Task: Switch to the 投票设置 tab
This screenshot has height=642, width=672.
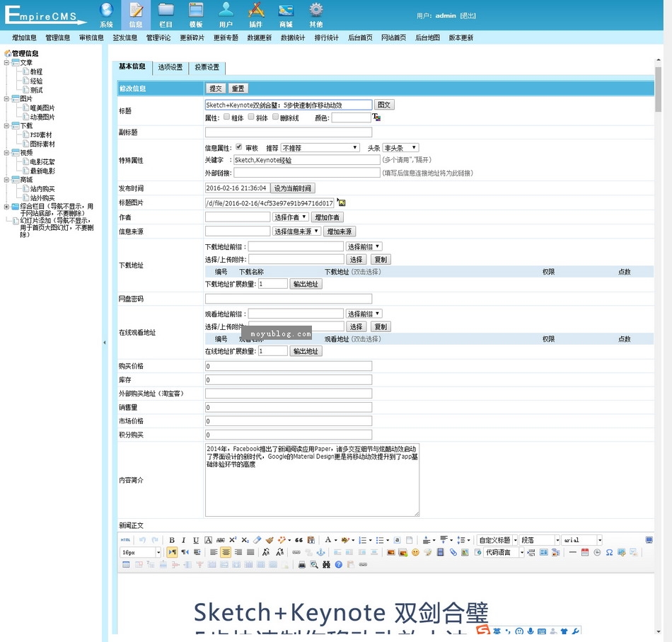Action: [x=207, y=67]
